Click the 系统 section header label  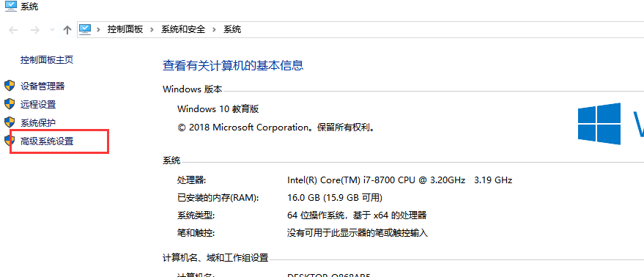coord(171,160)
